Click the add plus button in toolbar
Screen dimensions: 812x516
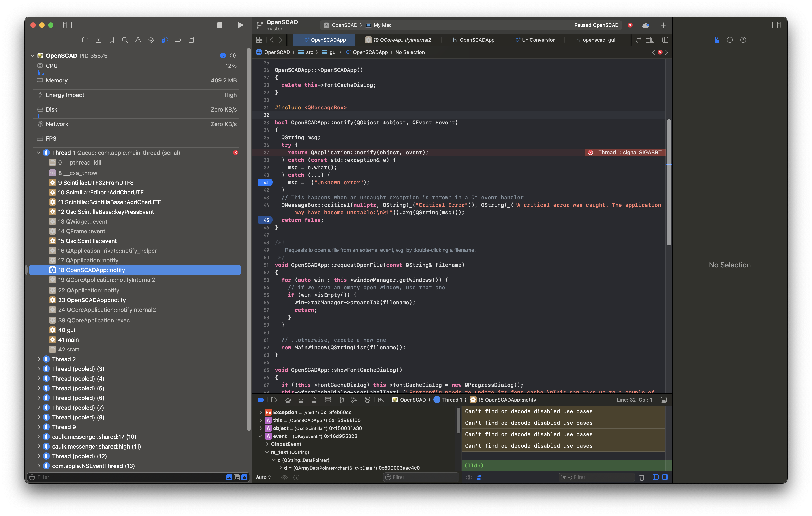click(x=663, y=25)
